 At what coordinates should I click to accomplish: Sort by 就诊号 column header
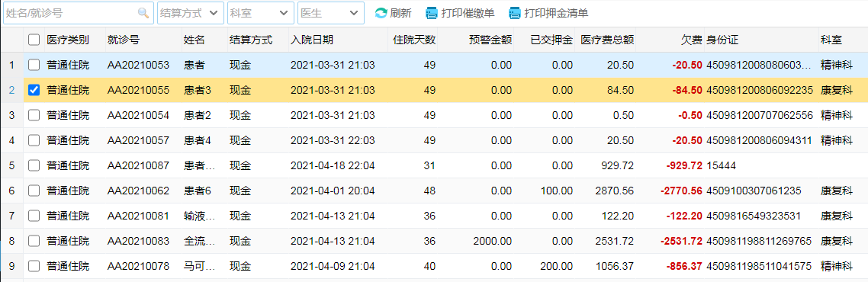click(123, 40)
